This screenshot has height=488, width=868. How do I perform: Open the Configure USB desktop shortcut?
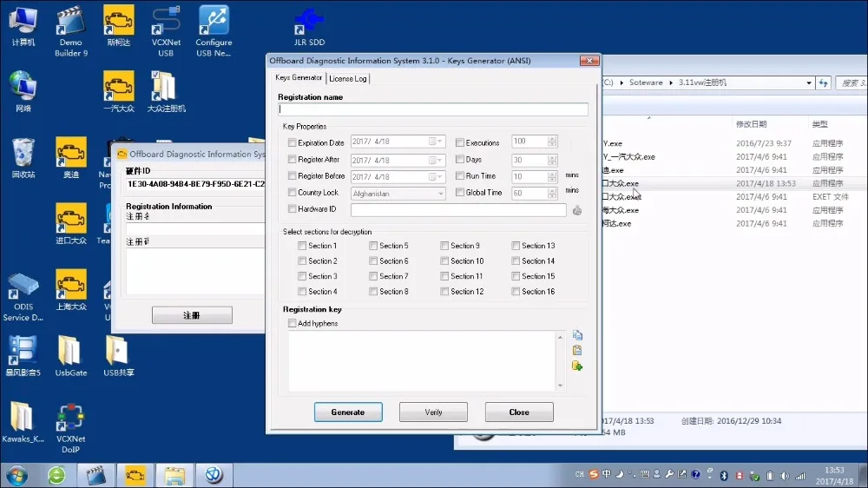coord(214,31)
